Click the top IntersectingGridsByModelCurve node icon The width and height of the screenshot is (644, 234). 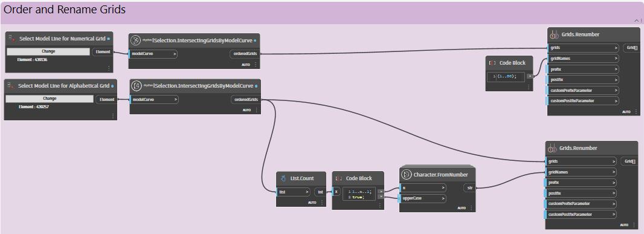[x=135, y=41]
